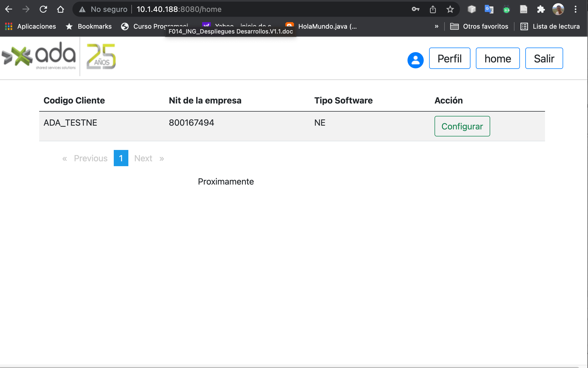The width and height of the screenshot is (588, 368).
Task: Open Google Translate extension icon
Action: click(x=489, y=9)
